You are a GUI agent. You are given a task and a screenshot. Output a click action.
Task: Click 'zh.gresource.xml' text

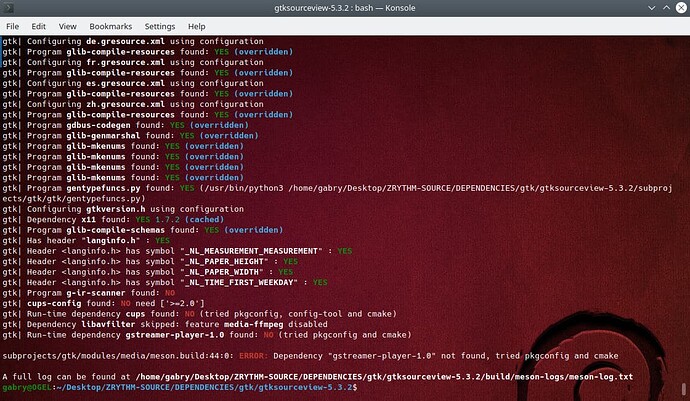126,104
